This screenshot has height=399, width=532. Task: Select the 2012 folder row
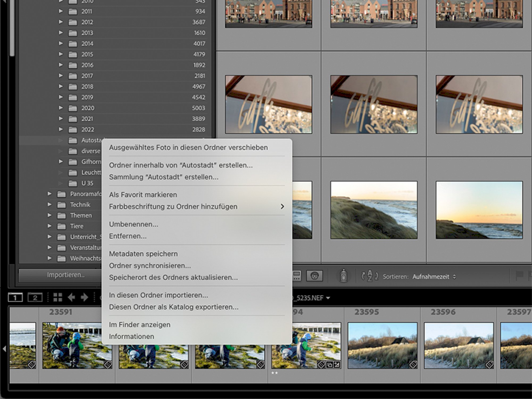coord(115,22)
